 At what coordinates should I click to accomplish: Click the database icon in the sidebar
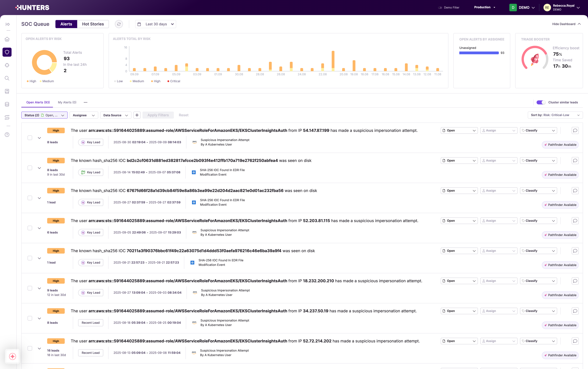click(7, 104)
